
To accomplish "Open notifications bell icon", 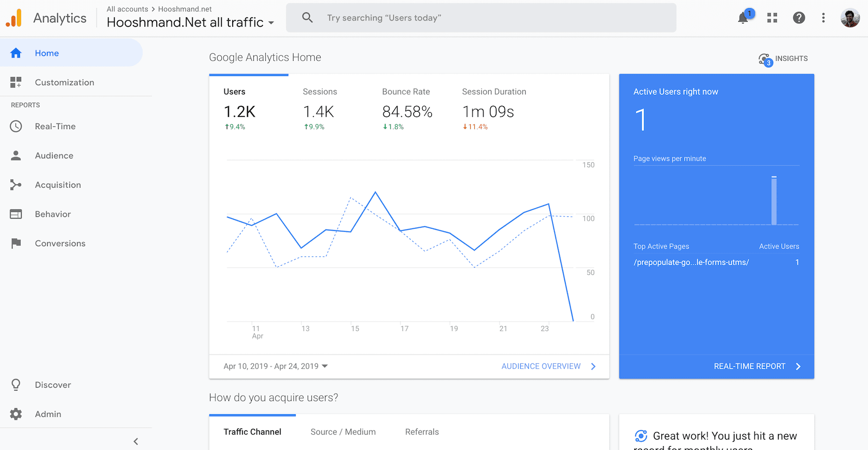I will (x=743, y=18).
